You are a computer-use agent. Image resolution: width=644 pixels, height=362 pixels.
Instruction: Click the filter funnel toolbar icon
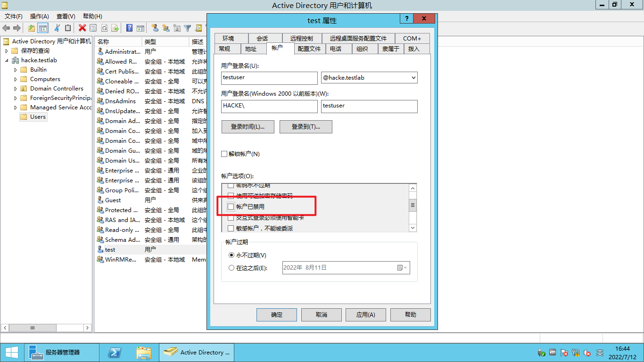(x=187, y=28)
